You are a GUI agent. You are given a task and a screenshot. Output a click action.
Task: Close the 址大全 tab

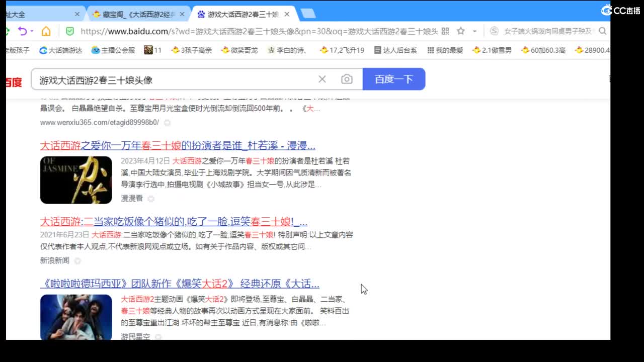(x=77, y=14)
